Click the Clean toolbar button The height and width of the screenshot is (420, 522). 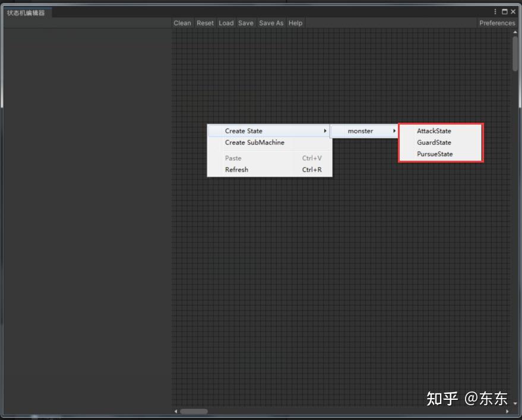coord(182,23)
